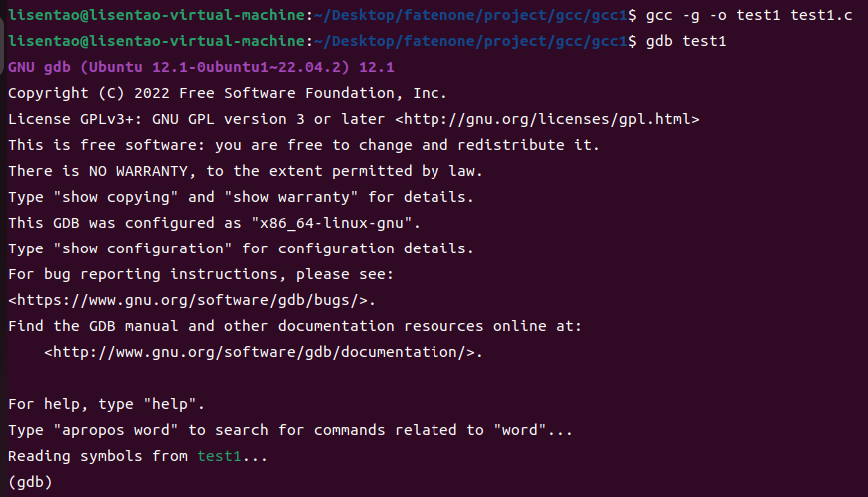Click the gdb test1 command text

(686, 42)
